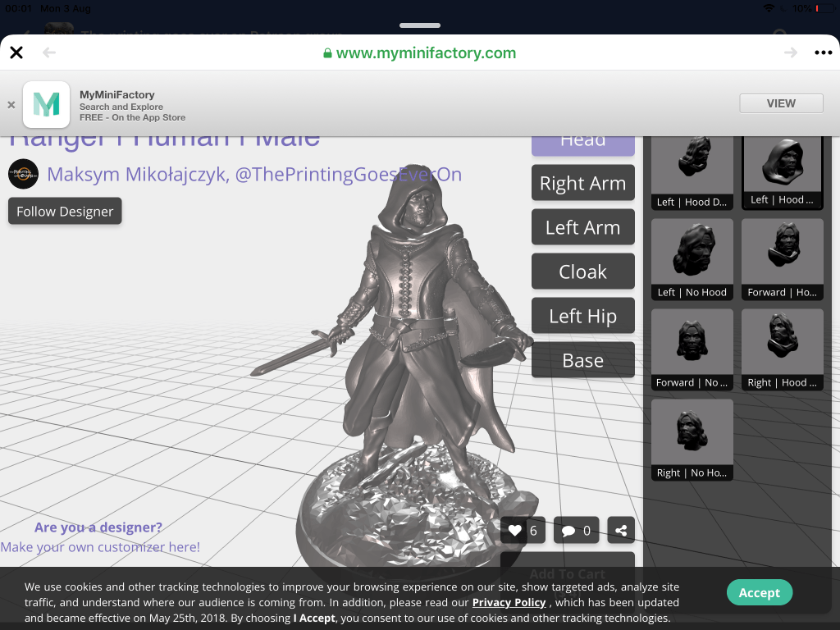The width and height of the screenshot is (840, 630).
Task: Tap the share icon
Action: pyautogui.click(x=621, y=531)
